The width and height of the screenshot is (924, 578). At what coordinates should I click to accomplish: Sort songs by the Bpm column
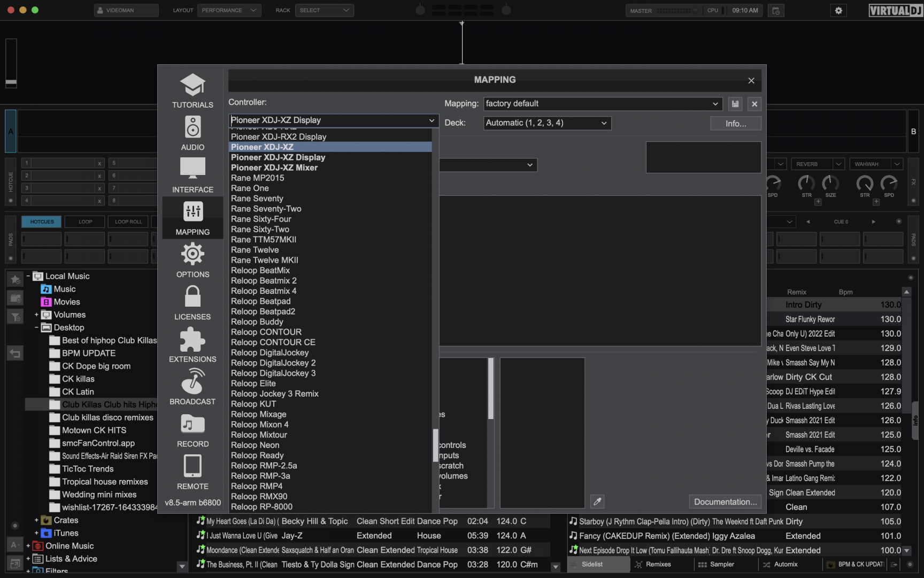pyautogui.click(x=845, y=292)
